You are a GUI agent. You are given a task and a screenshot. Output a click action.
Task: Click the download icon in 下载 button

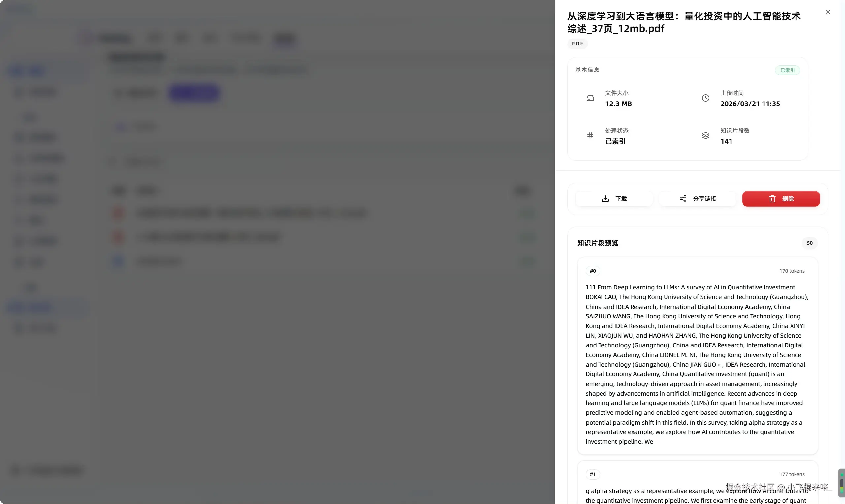(x=605, y=199)
